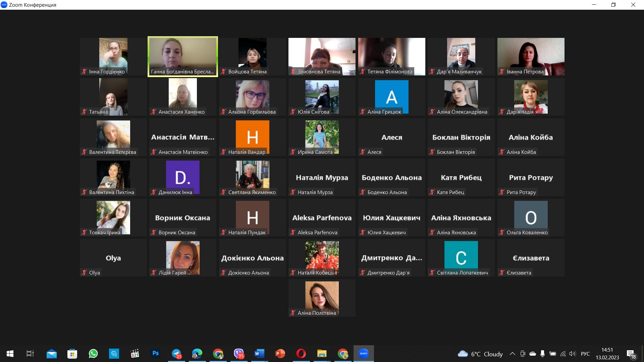This screenshot has width=644, height=362.
Task: Launch Opera browser from the taskbar
Action: click(x=301, y=354)
